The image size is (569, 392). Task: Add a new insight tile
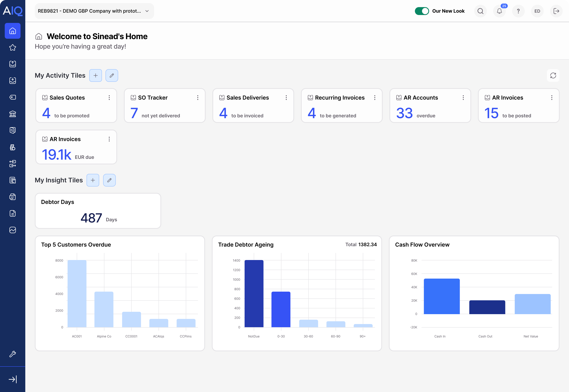point(93,180)
